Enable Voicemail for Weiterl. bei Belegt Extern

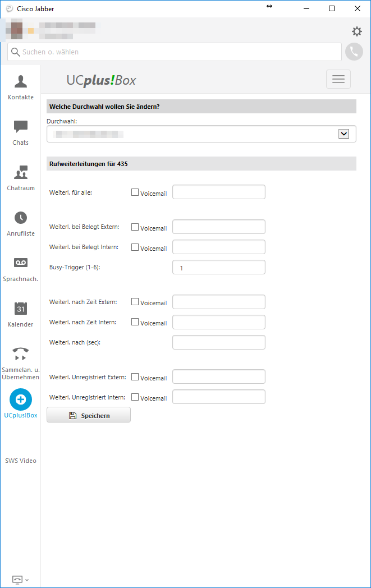coord(135,227)
